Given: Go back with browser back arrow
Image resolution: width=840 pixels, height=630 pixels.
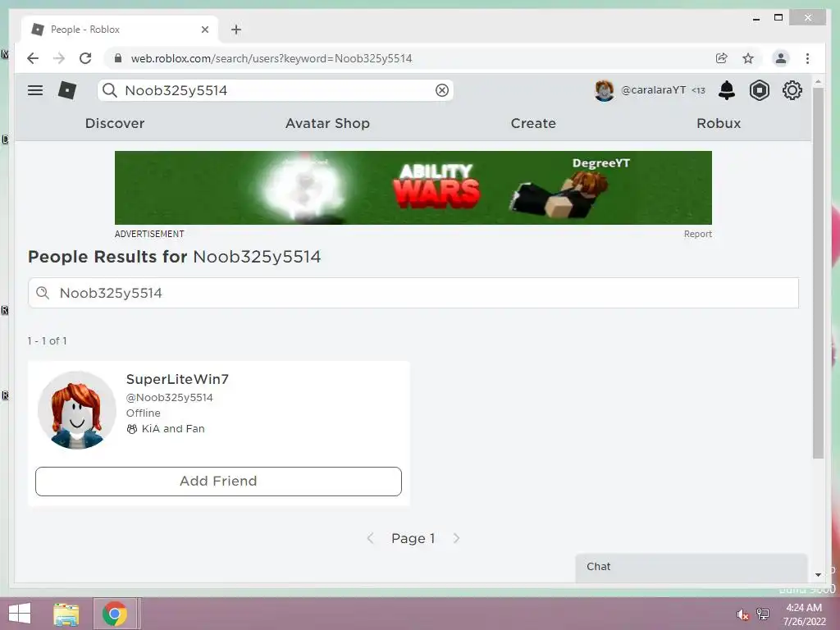Looking at the screenshot, I should (33, 58).
